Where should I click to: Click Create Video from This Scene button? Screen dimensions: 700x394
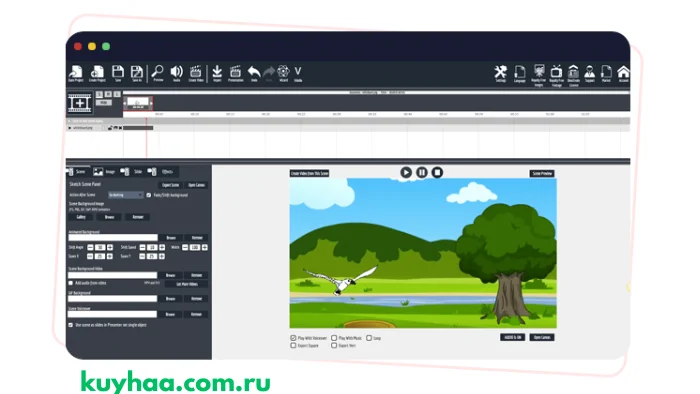point(309,173)
